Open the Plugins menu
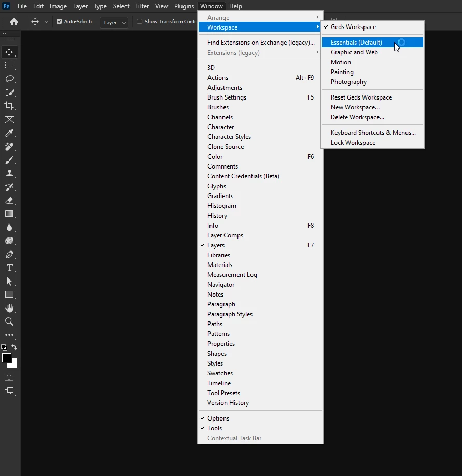 tap(184, 6)
